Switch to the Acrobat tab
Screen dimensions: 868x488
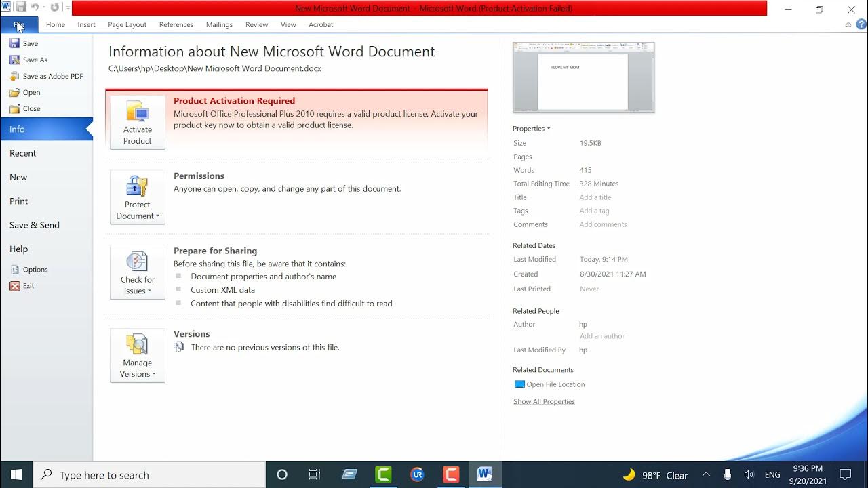tap(321, 24)
